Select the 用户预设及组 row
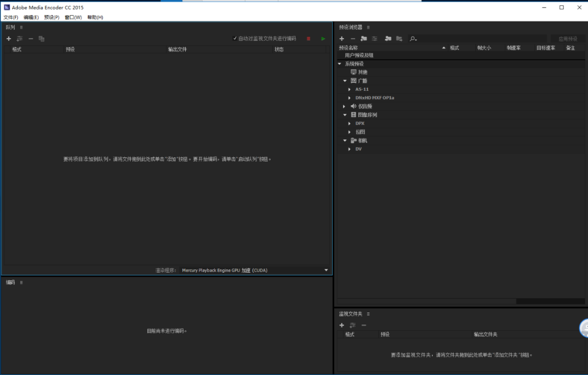This screenshot has height=375, width=588. point(461,55)
